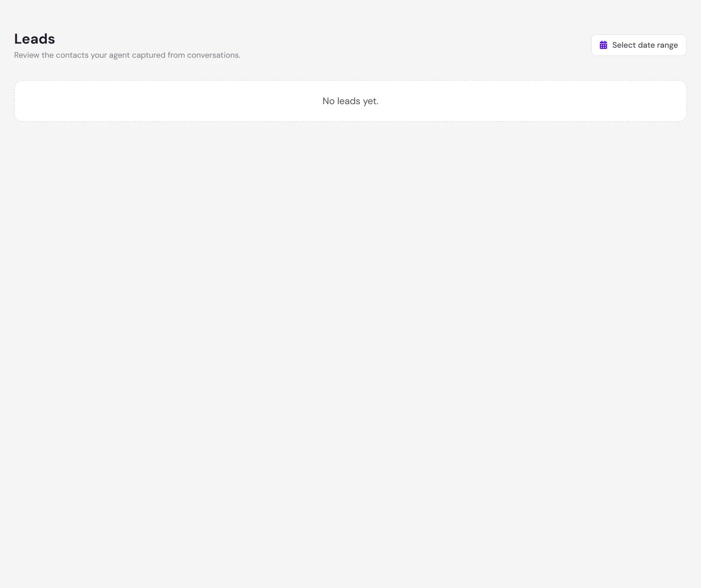
Task: Click the 'Review the contacts your agent captured' subtitle
Action: tap(127, 55)
